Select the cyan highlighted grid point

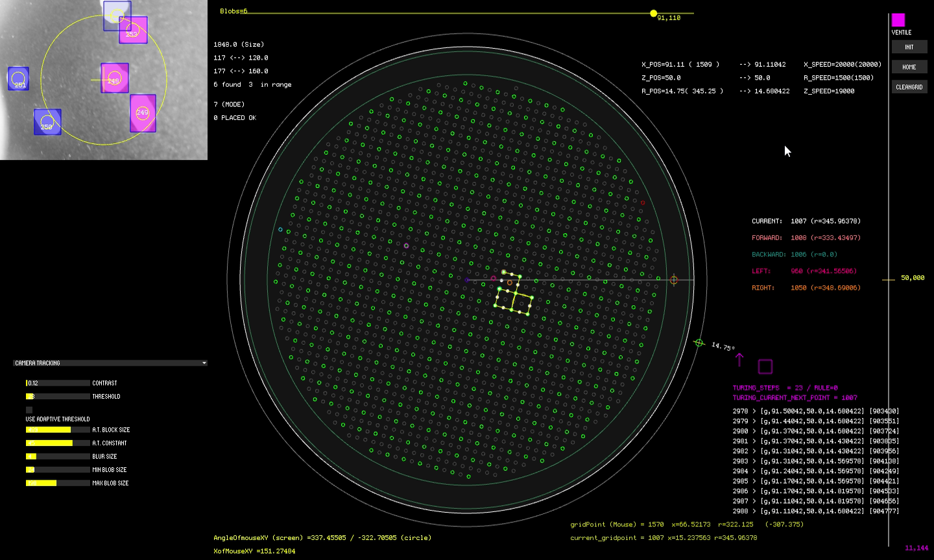coord(280,228)
